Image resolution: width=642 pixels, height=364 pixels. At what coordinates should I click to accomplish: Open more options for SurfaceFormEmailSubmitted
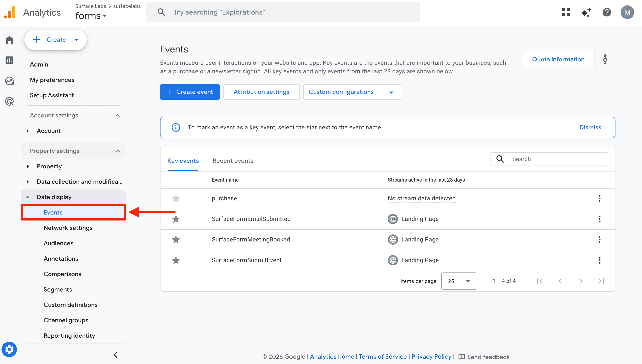[599, 219]
